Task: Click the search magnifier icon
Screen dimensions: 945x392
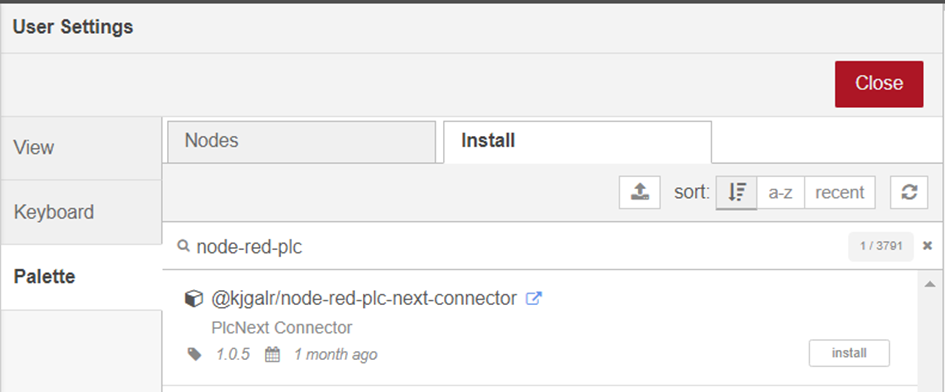Action: coord(183,246)
